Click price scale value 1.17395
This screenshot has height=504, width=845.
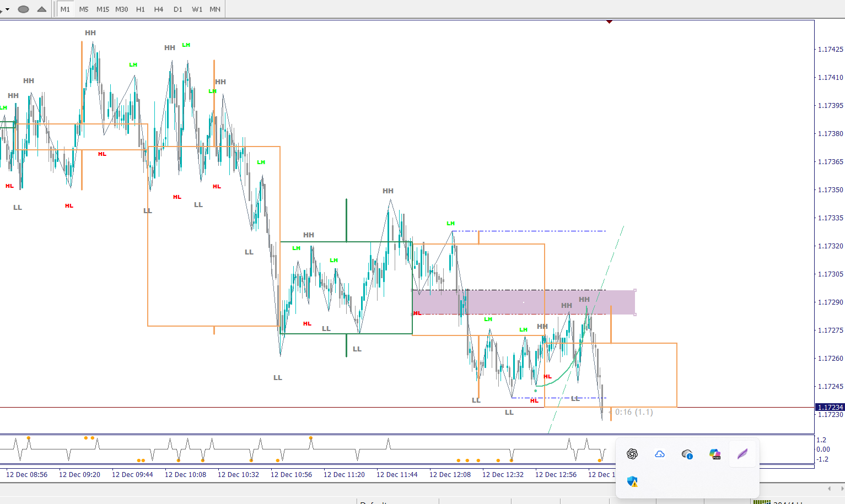(830, 105)
